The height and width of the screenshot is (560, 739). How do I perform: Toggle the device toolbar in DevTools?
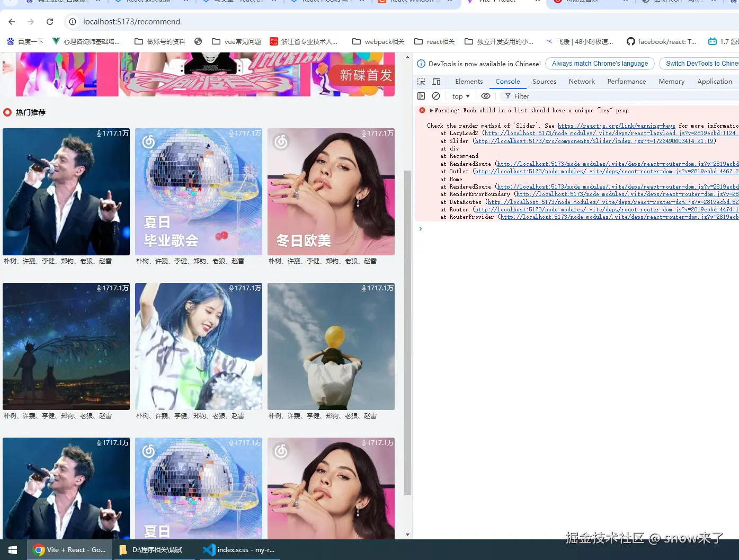pyautogui.click(x=435, y=81)
